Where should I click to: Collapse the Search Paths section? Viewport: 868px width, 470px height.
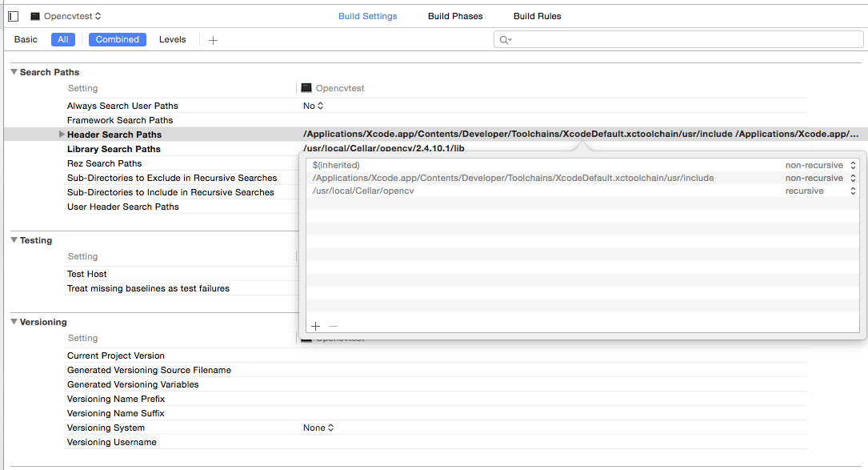(x=14, y=72)
